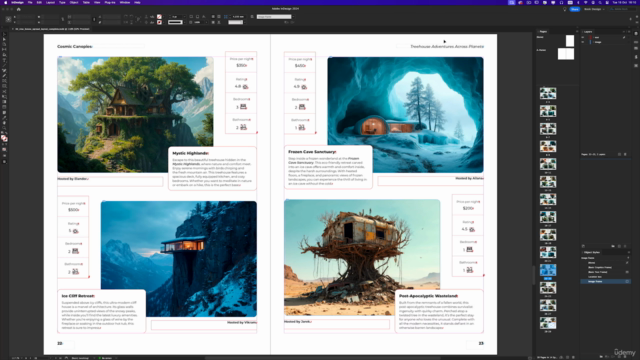Toggle constrain proportions for scaling percentages
The height and width of the screenshot is (360, 640).
pos(95,19)
